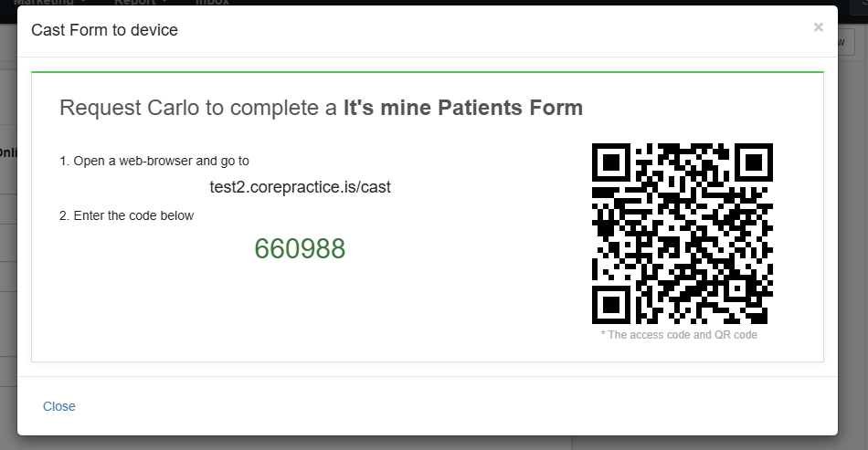
Task: Open the Marketing menu in the top navigation
Action: coord(48,2)
